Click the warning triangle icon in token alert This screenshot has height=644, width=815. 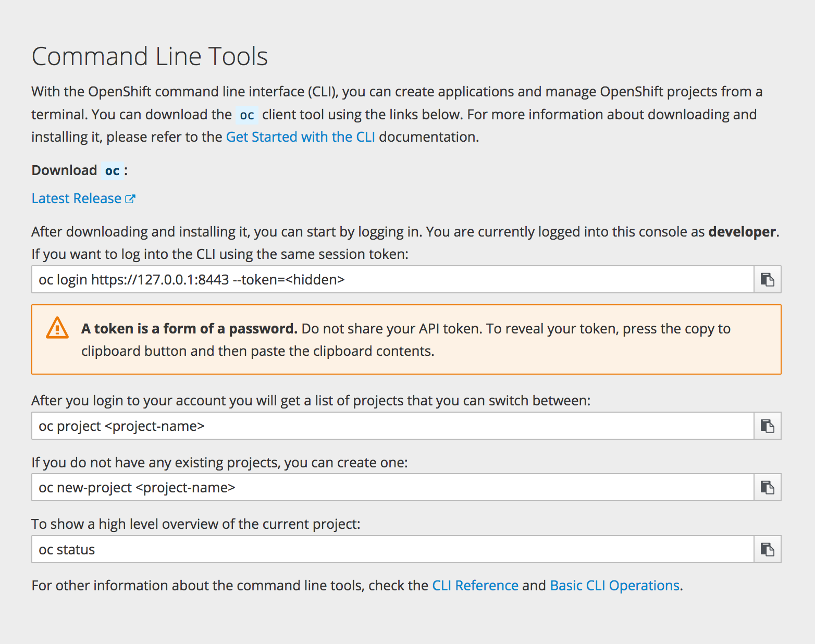tap(57, 328)
